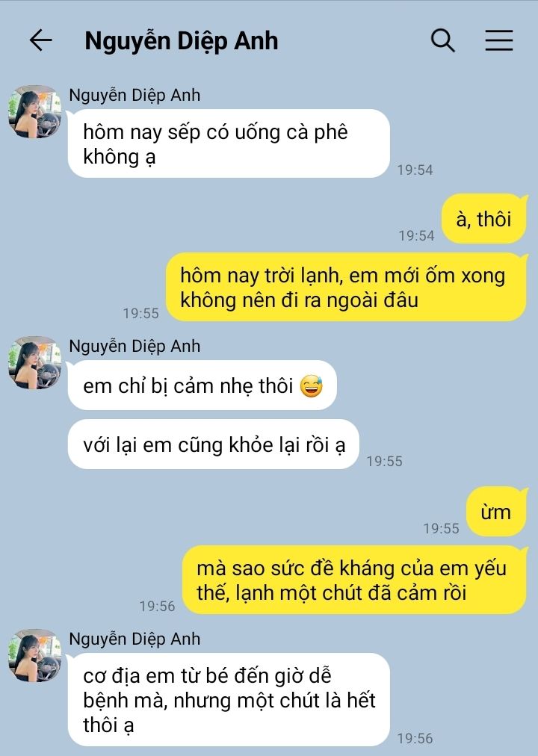Image resolution: width=538 pixels, height=756 pixels.
Task: Tap the bubble 'em chỉ bị cảm nhẹ thôi'
Action: pyautogui.click(x=202, y=385)
